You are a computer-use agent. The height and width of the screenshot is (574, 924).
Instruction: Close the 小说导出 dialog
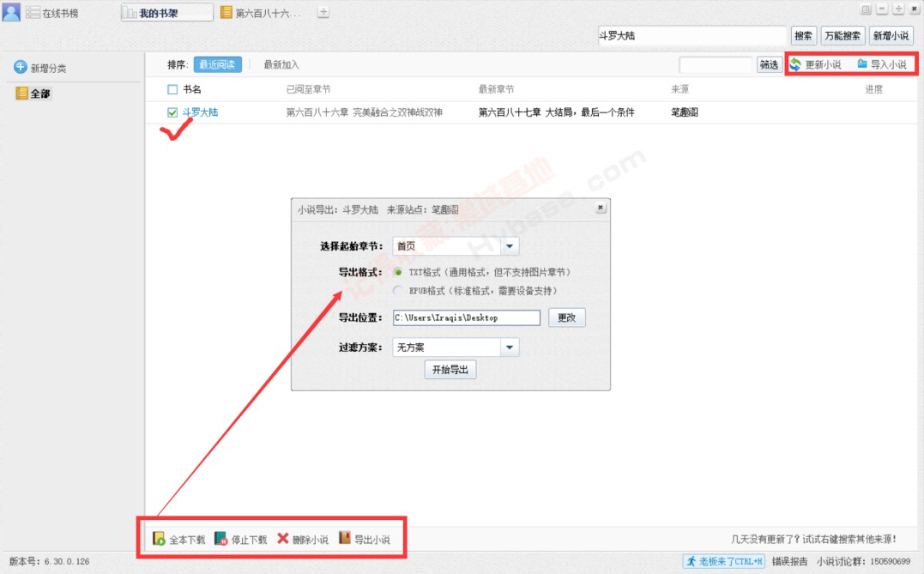point(600,208)
